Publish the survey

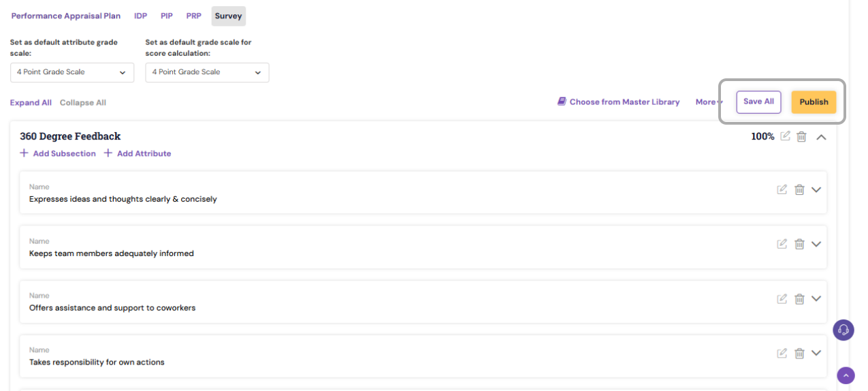(814, 102)
